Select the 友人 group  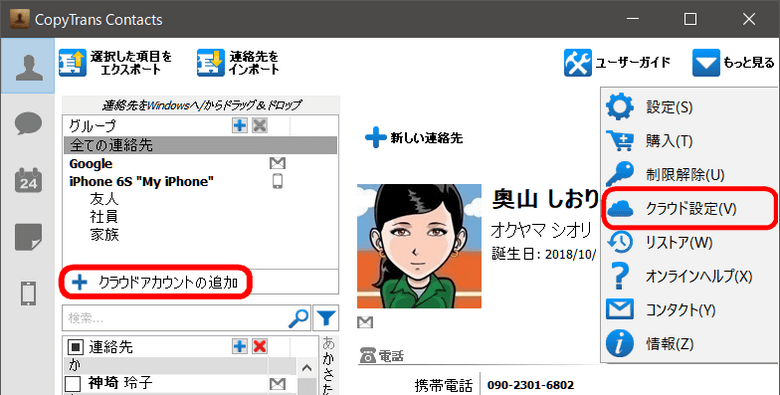point(104,199)
